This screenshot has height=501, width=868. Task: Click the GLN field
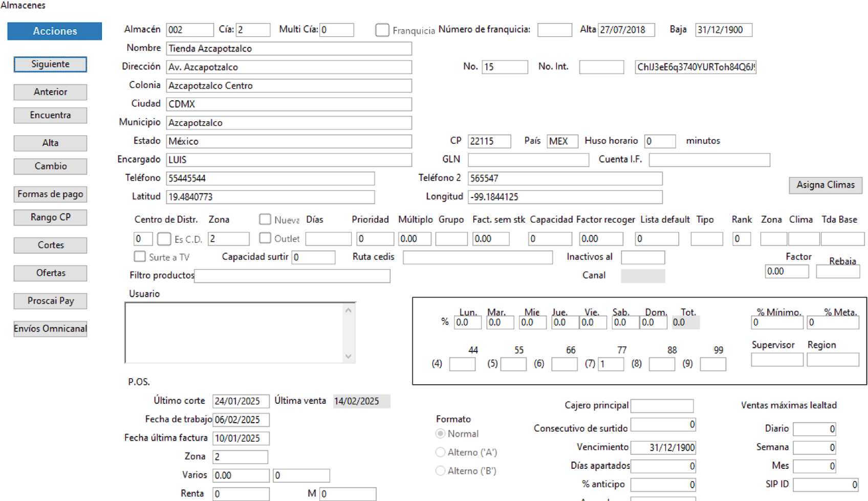click(x=528, y=160)
